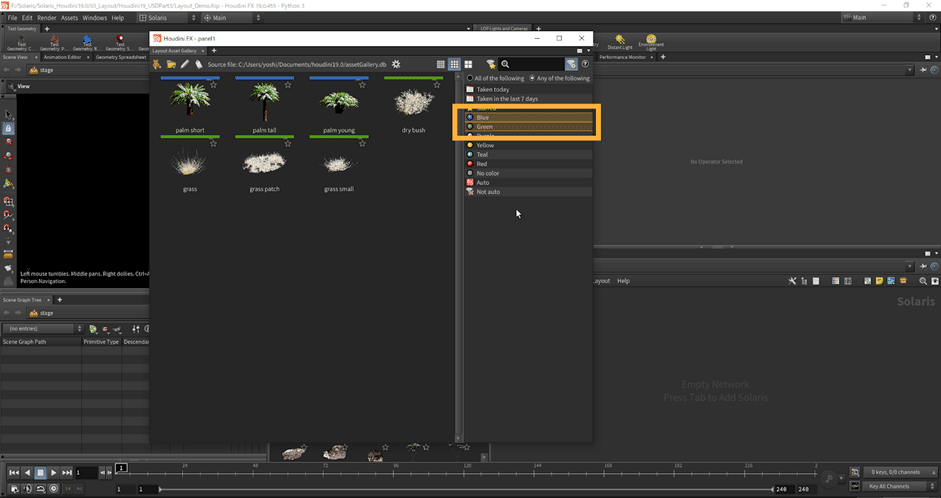Jump to last frame in playbar

pos(67,473)
